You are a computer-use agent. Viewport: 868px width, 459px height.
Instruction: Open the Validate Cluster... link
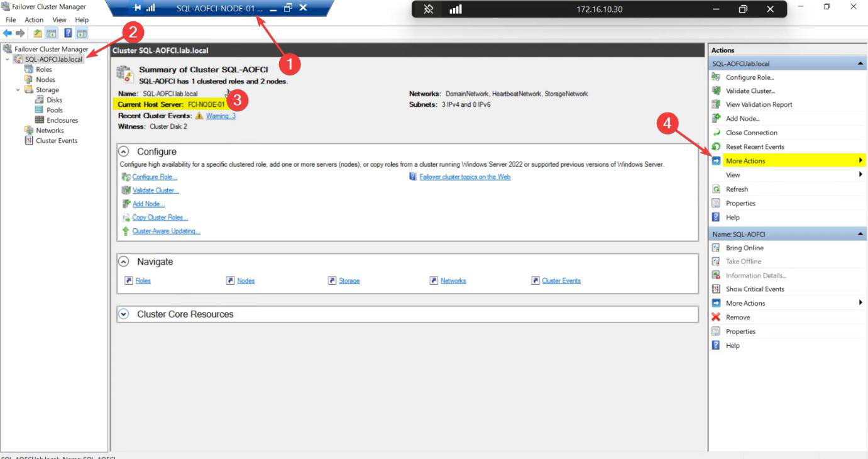(x=155, y=190)
